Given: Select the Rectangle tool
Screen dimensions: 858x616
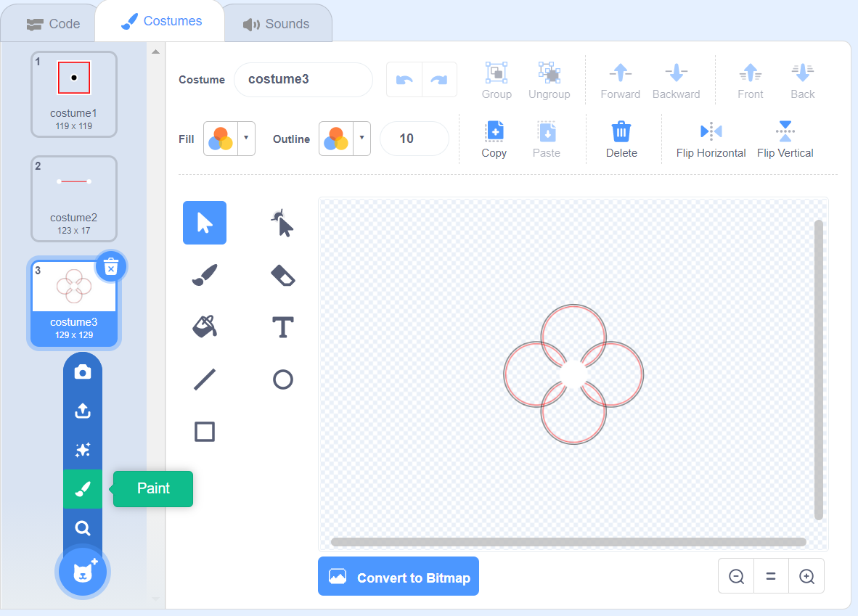Looking at the screenshot, I should tap(204, 432).
